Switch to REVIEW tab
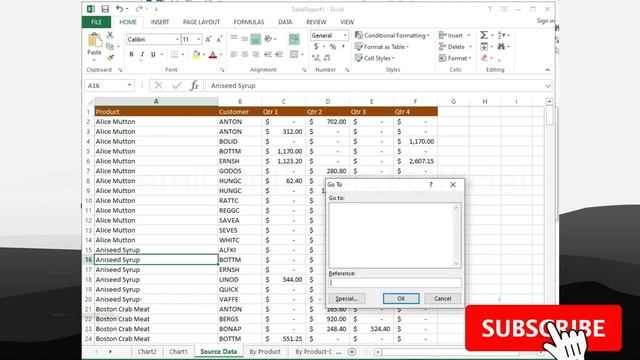 point(316,22)
